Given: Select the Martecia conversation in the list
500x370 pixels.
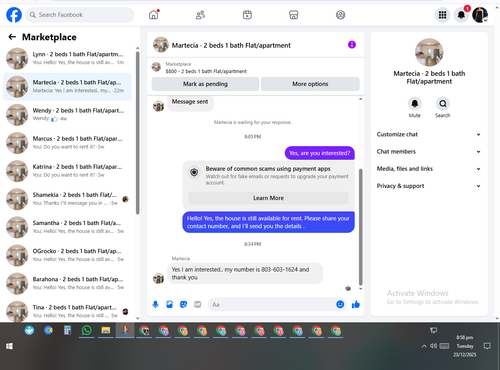Looking at the screenshot, I should (x=67, y=87).
